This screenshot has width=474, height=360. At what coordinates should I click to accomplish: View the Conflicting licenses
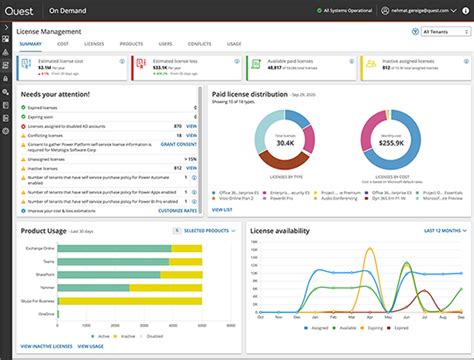pos(191,136)
